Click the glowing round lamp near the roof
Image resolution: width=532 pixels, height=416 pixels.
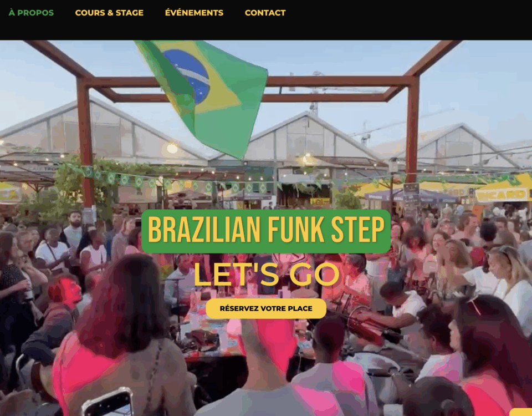172,148
